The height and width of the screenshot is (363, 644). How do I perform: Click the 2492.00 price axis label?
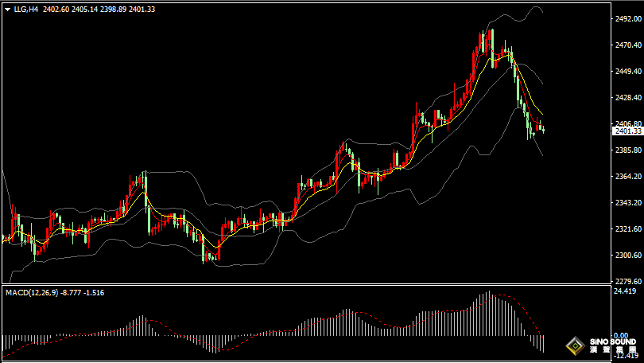pyautogui.click(x=627, y=19)
